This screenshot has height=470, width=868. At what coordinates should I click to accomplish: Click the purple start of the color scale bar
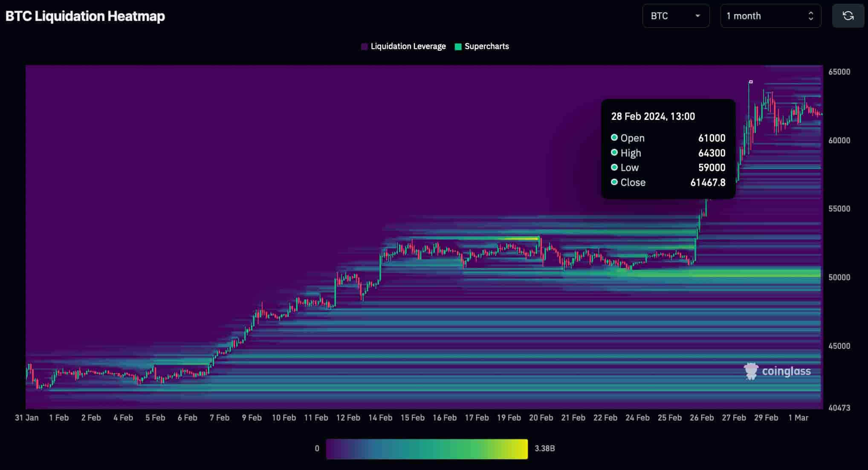[332, 449]
